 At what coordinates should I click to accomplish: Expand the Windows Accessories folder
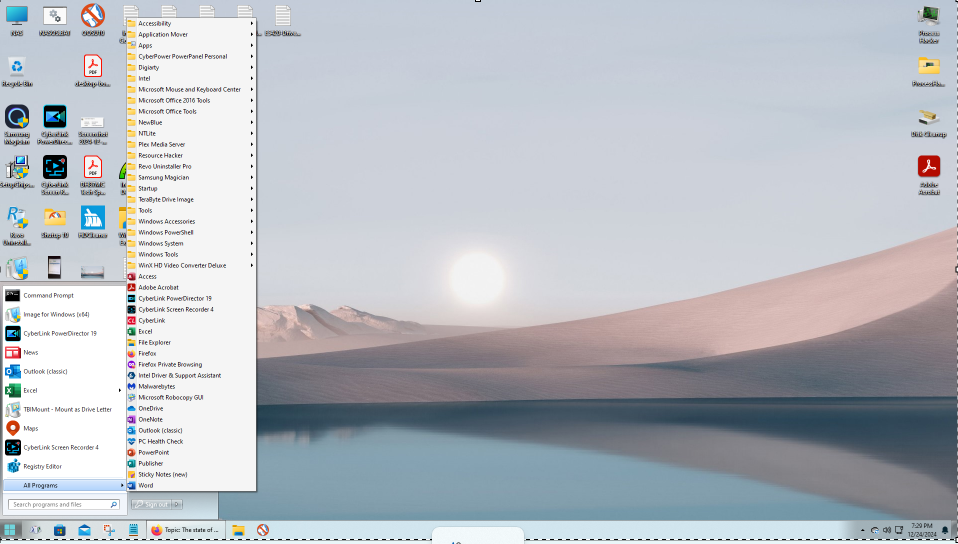coord(191,221)
